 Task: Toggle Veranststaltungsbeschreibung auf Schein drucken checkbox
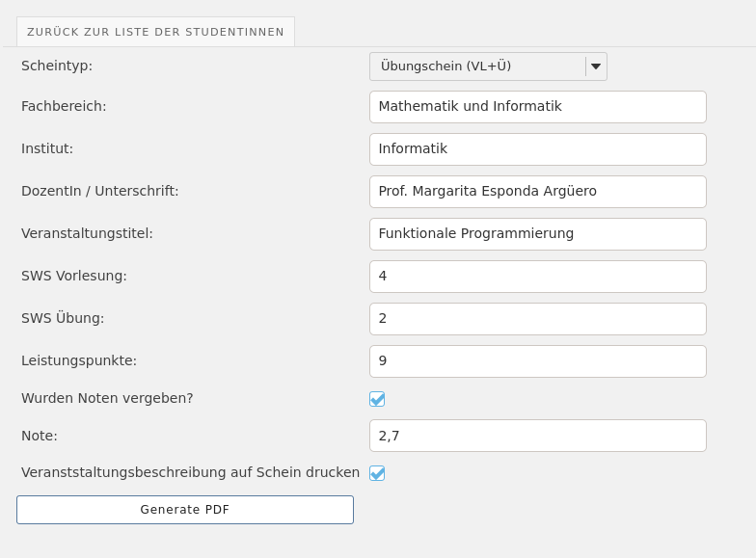(x=377, y=473)
